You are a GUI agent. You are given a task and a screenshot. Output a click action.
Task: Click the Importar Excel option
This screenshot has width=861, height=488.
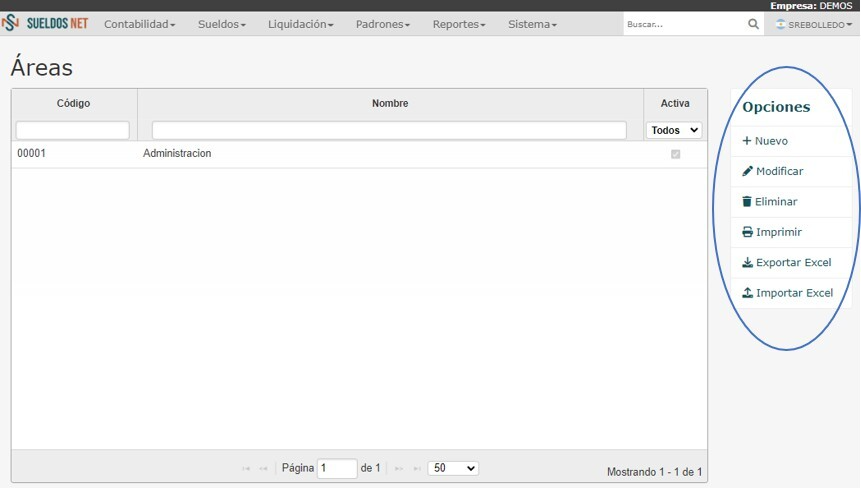coord(791,293)
